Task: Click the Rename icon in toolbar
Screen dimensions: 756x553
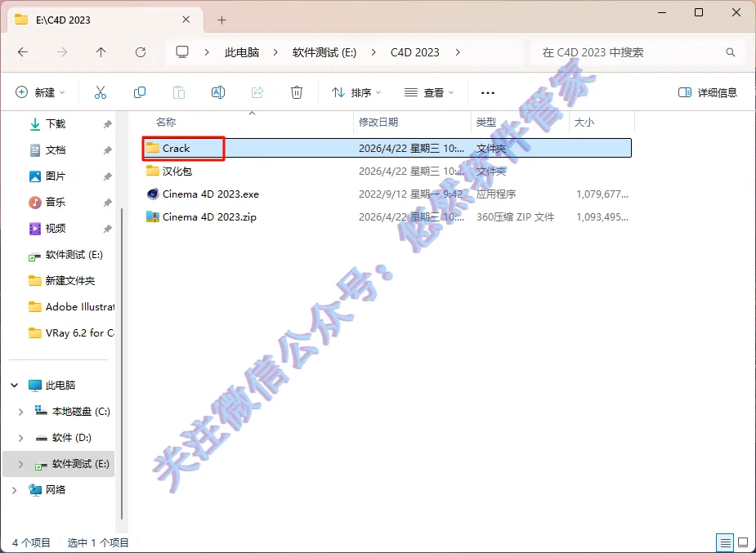Action: tap(218, 92)
